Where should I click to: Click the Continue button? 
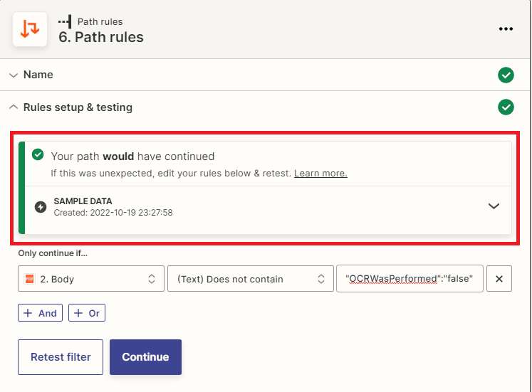[x=145, y=357]
